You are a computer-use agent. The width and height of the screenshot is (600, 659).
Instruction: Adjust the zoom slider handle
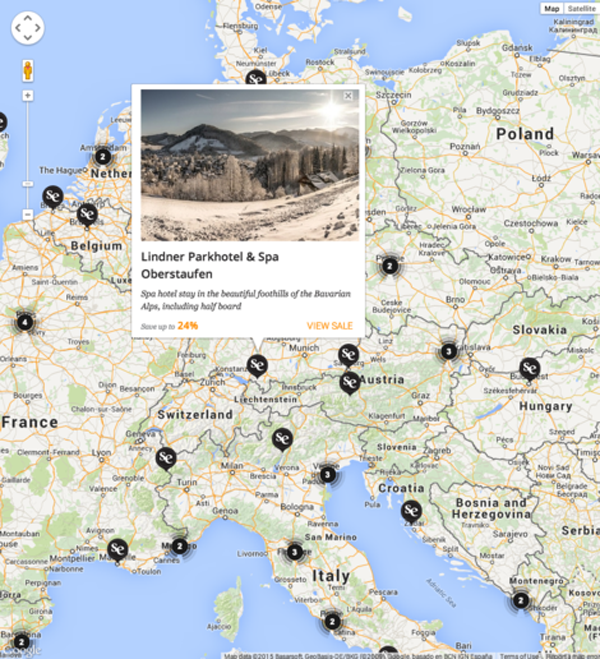[28, 184]
